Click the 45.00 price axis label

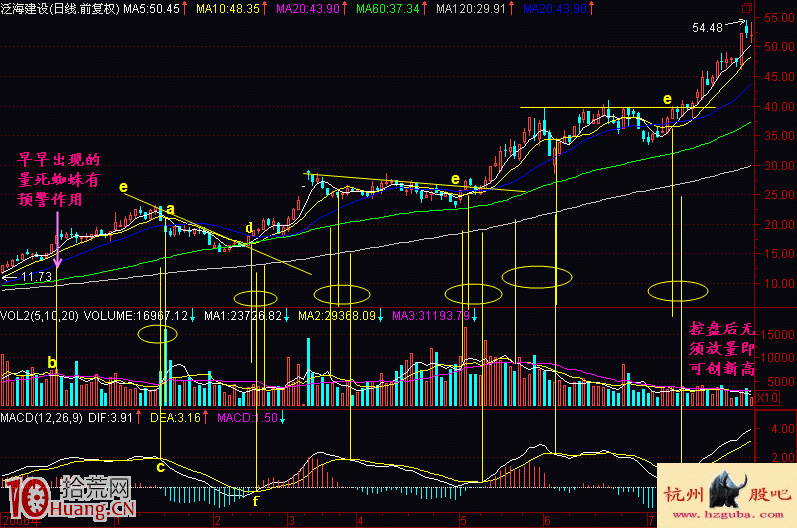779,77
